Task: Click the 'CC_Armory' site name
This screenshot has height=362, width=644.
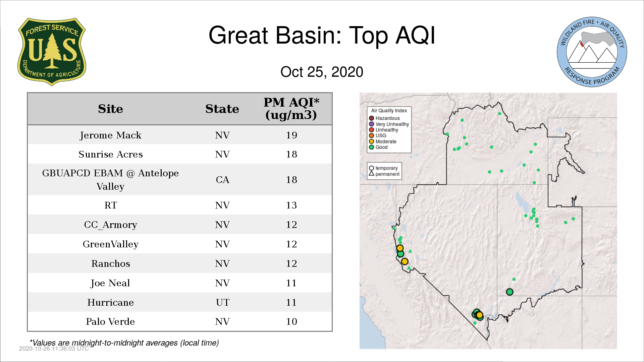Action: [x=110, y=225]
